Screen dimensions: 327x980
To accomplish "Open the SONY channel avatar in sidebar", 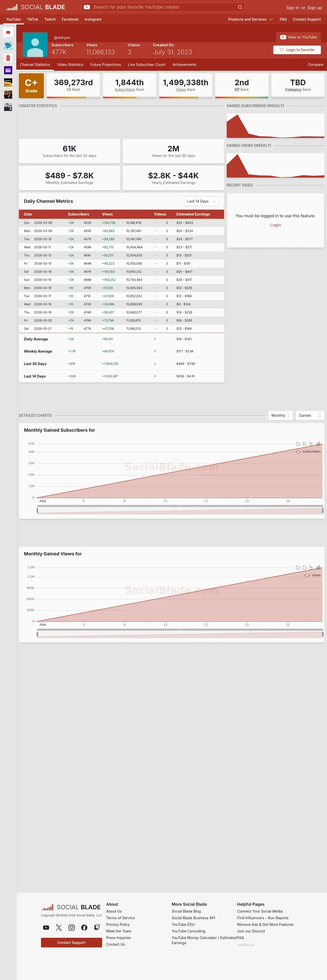I will 8,82.
